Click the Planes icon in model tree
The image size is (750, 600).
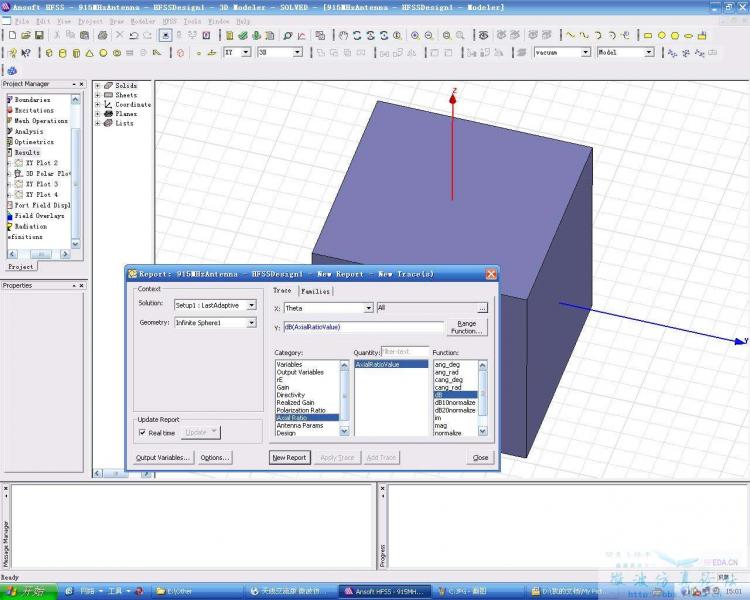pos(108,114)
